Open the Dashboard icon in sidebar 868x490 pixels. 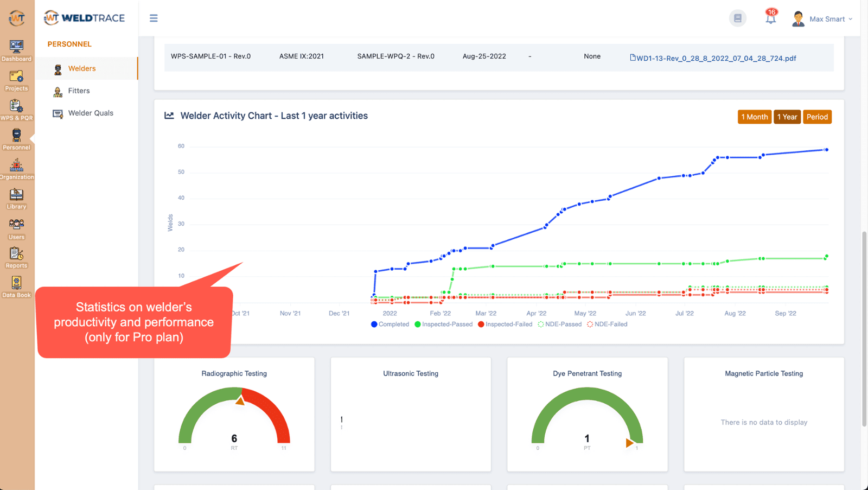click(16, 50)
